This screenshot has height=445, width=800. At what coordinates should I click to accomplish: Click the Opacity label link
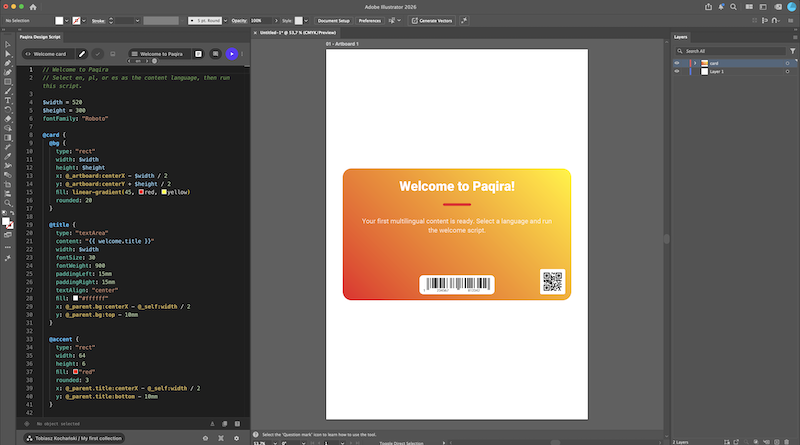(x=239, y=21)
